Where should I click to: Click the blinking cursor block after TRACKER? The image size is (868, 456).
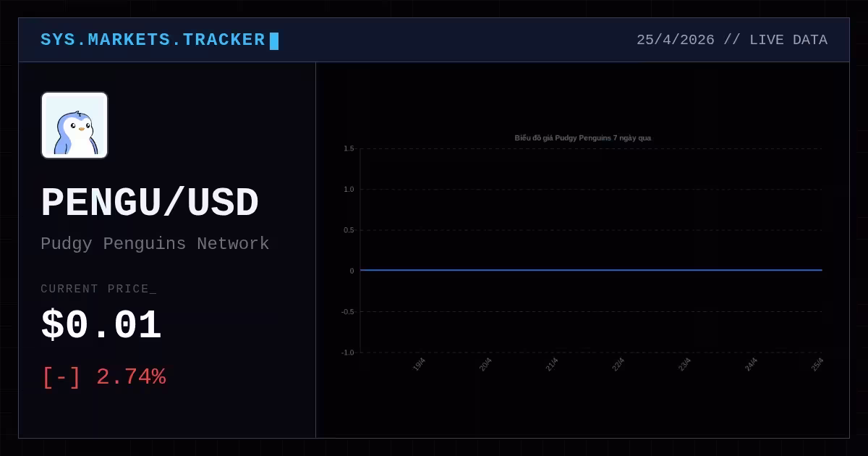click(x=274, y=41)
